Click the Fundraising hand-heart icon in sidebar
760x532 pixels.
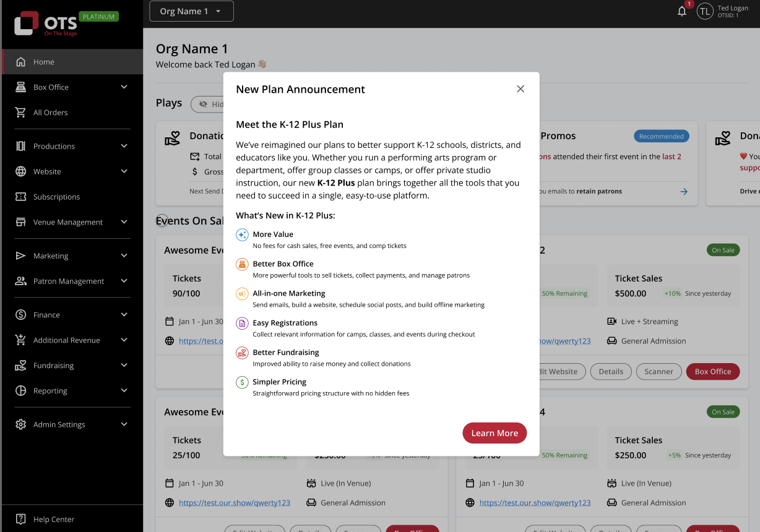click(x=21, y=366)
